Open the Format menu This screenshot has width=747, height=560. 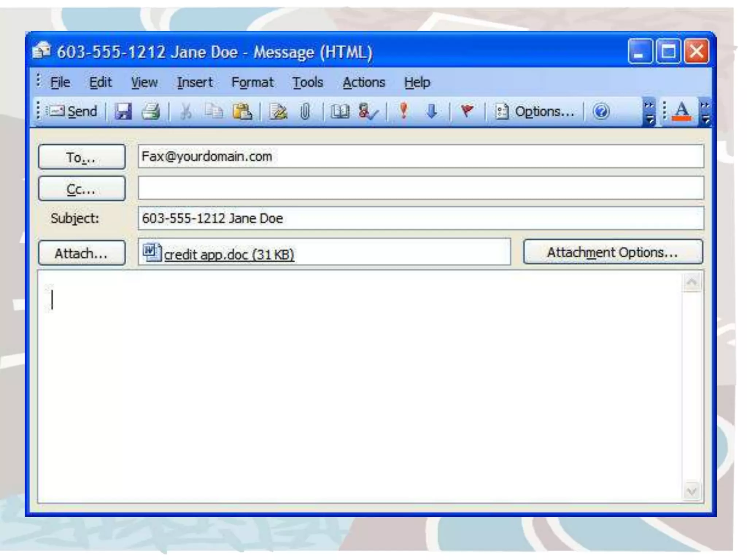coord(252,82)
